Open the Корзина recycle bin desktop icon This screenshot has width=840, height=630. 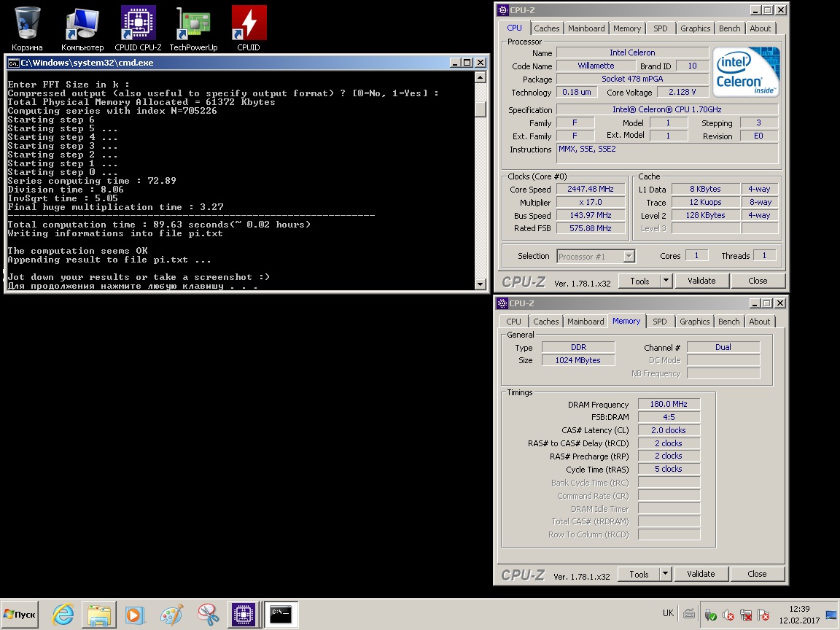coord(27,29)
